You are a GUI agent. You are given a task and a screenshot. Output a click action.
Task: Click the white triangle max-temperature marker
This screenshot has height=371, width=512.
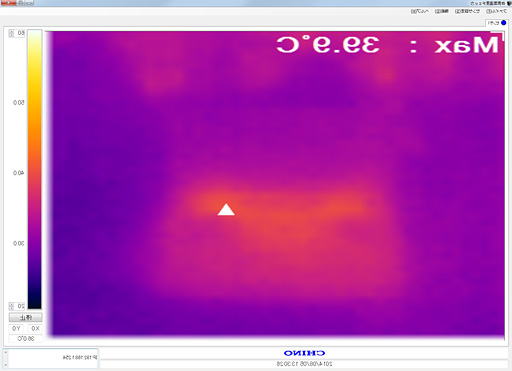pos(226,210)
